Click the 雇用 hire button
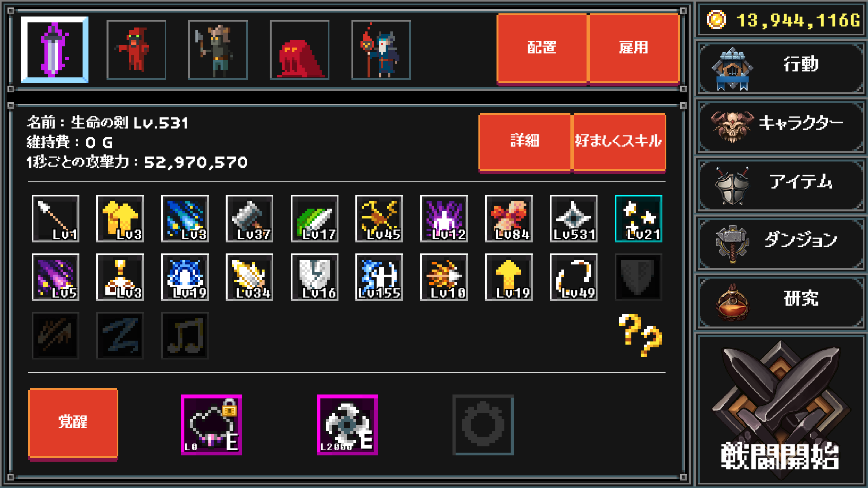Screen dimensions: 868x488 pyautogui.click(x=634, y=48)
